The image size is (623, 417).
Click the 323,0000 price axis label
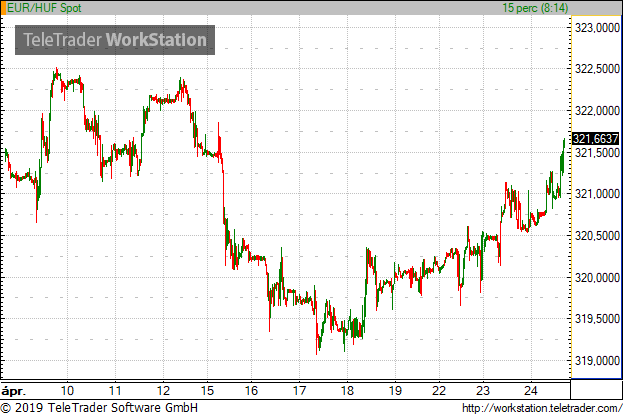click(x=597, y=28)
